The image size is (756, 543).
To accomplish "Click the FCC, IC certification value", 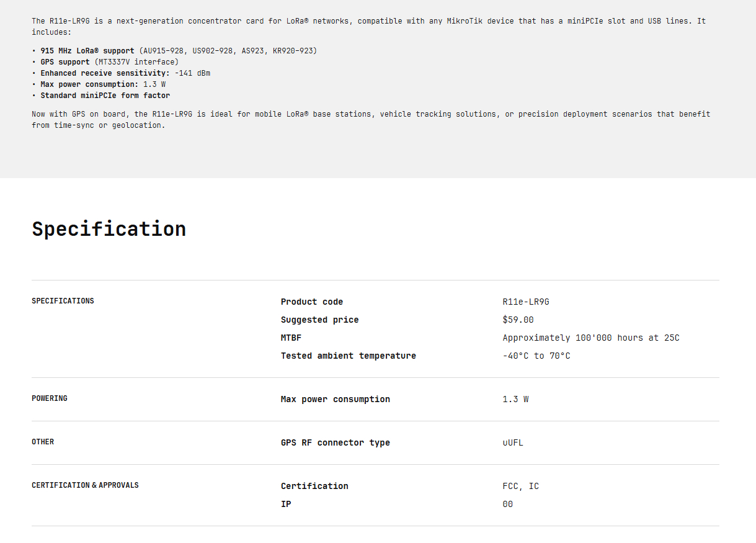I will point(520,487).
